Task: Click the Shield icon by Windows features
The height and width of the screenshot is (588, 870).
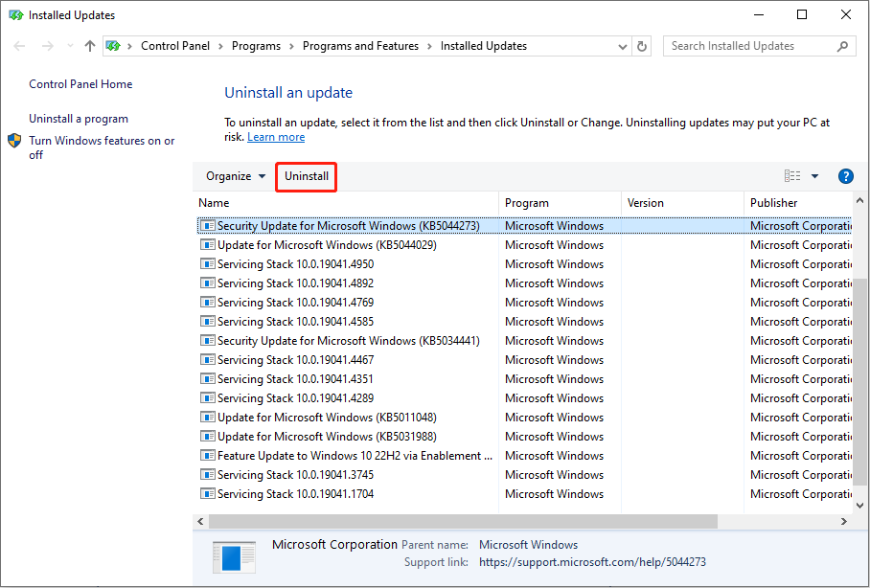Action: tap(14, 141)
